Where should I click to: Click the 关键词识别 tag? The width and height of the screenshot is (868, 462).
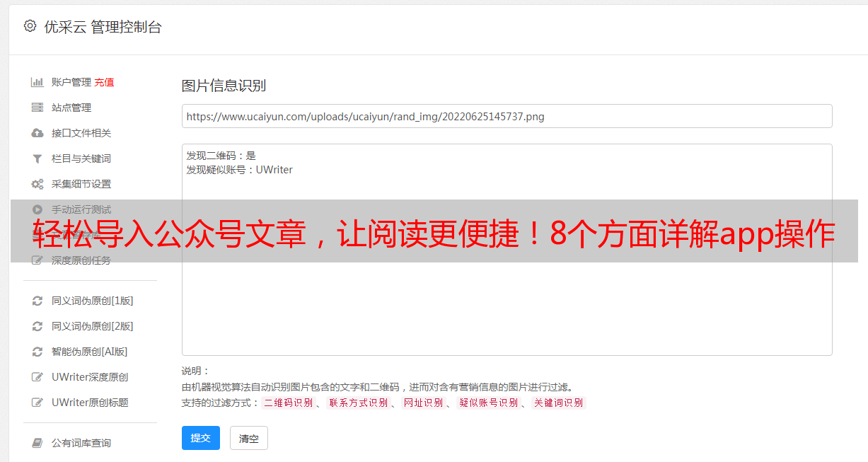click(x=558, y=403)
